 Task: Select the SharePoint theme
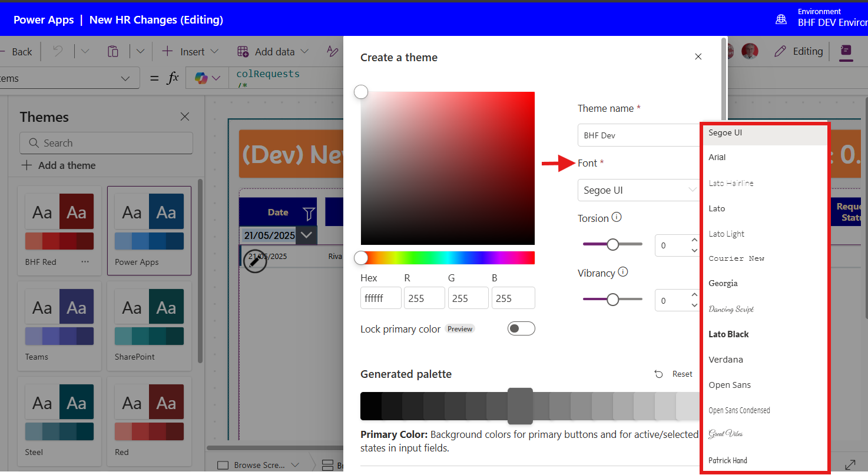pos(149,325)
